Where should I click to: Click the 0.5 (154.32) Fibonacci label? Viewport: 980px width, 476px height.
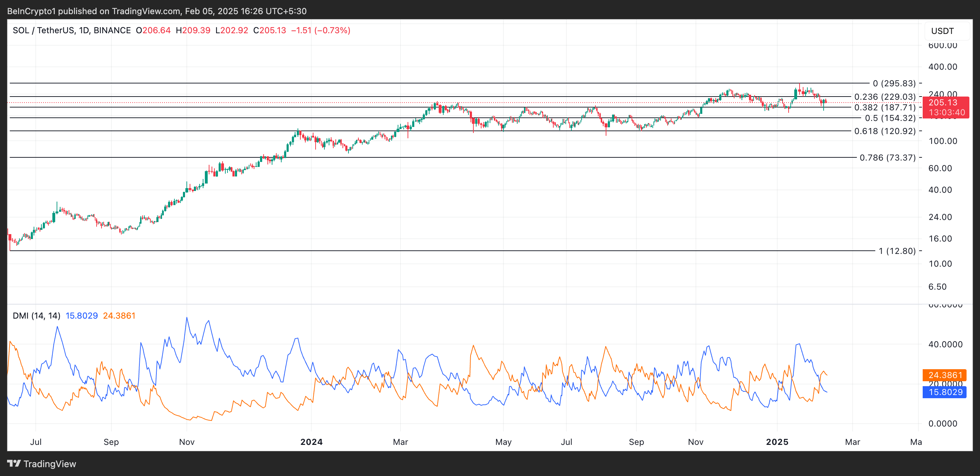coord(890,118)
